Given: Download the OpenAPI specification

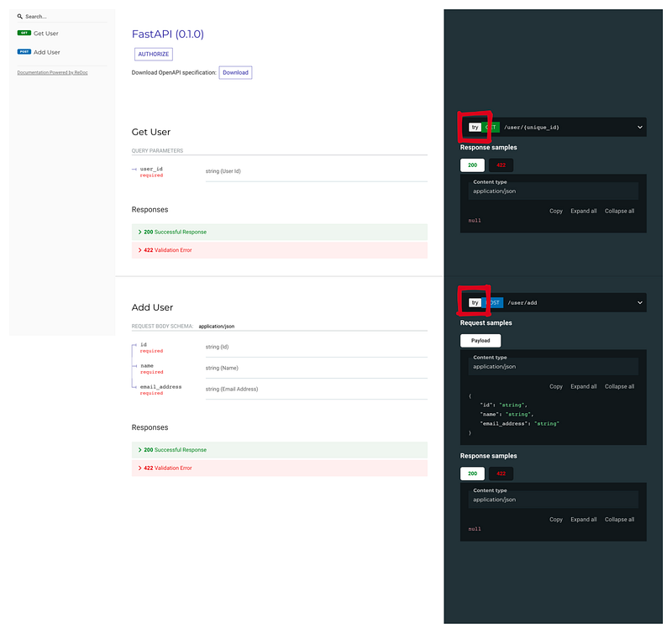Looking at the screenshot, I should click(x=235, y=73).
